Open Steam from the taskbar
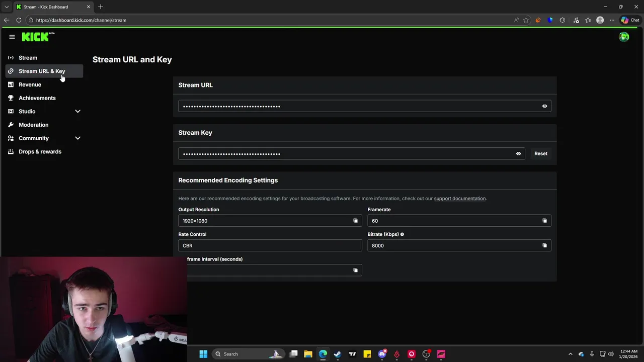 [338, 354]
